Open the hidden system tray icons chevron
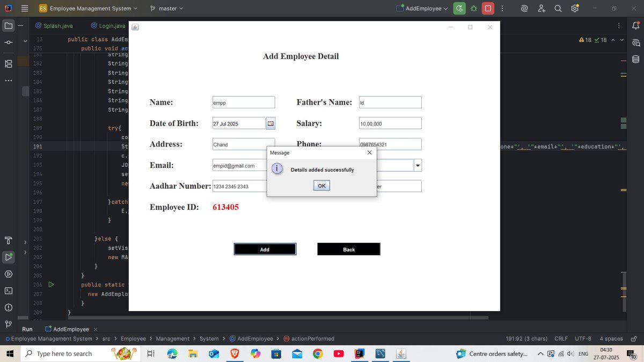Screen dimensions: 644x362 (540, 354)
